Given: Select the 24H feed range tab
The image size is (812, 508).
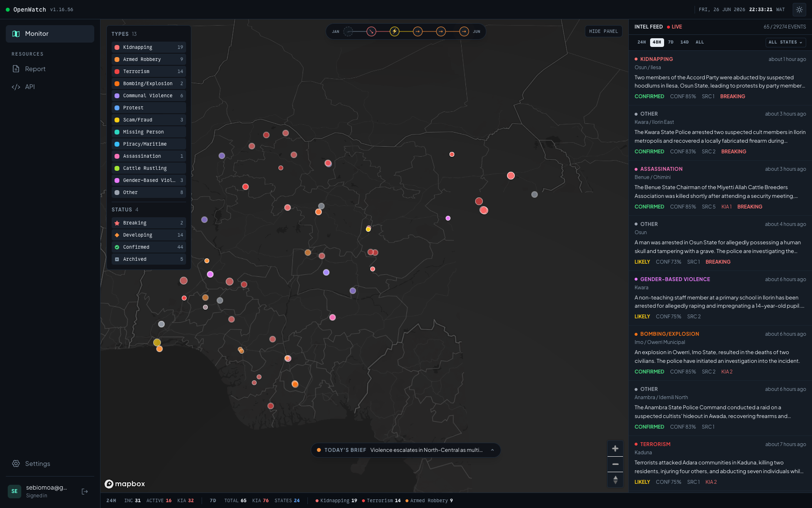Looking at the screenshot, I should coord(641,42).
